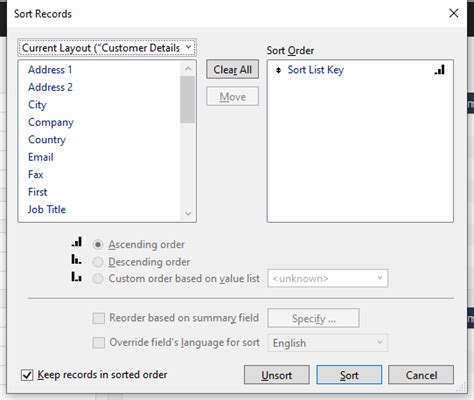Click the field list scroll up arrow
Image resolution: width=474 pixels, height=400 pixels.
point(188,69)
